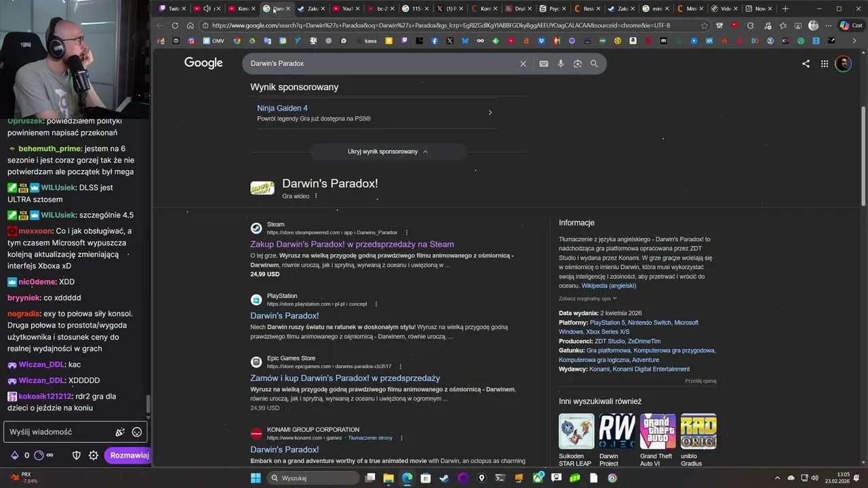Open the options next to Gra wideo
Viewport: 868px width, 488px height.
coord(316,197)
